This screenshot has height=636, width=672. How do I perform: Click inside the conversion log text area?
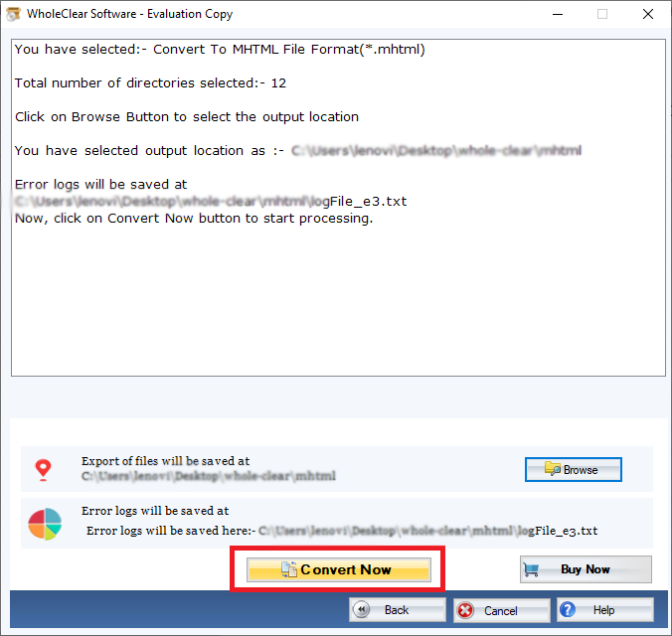338,298
